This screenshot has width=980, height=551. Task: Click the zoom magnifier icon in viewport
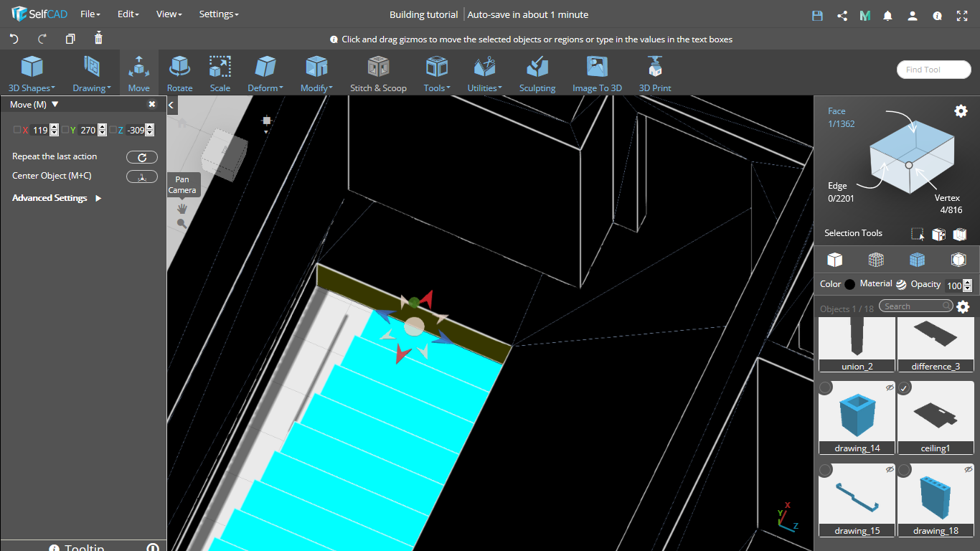click(182, 223)
